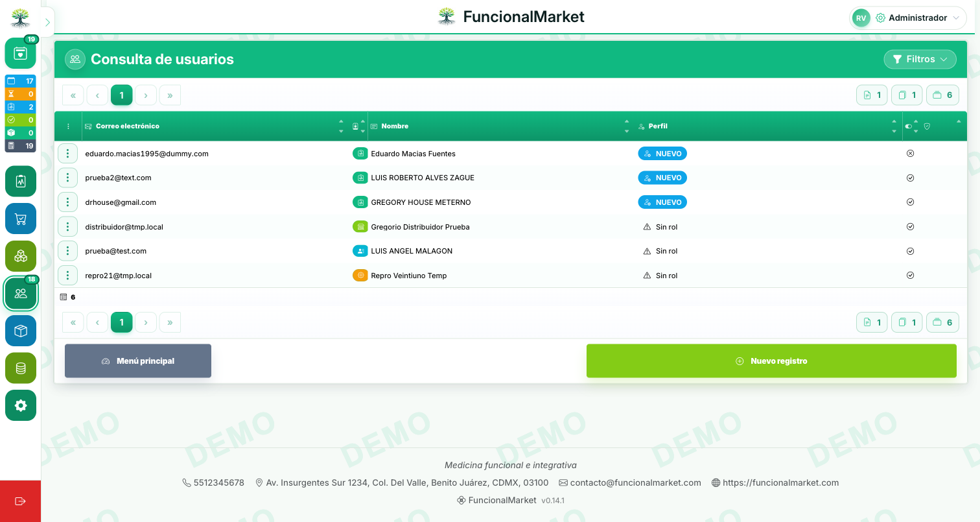Open the settings gear in sidebar
The image size is (980, 522).
tap(20, 405)
